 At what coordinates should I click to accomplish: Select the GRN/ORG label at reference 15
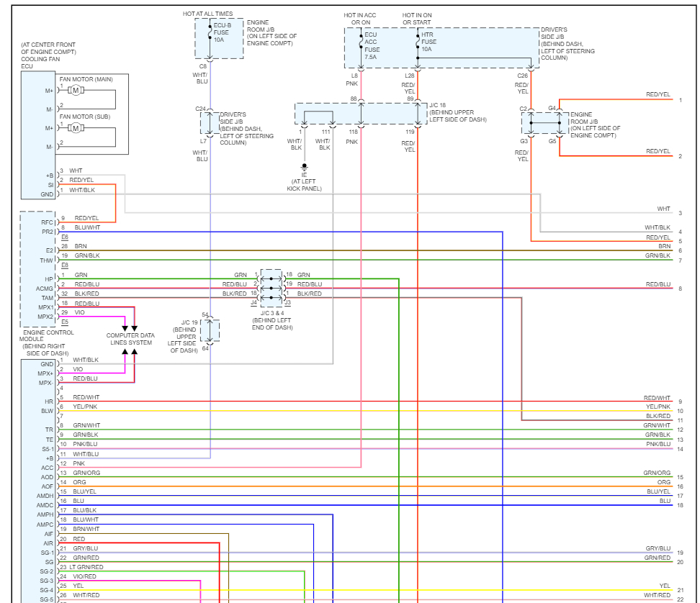pyautogui.click(x=657, y=473)
